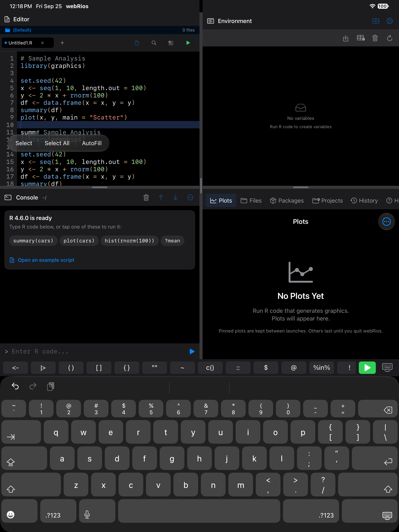Switch to the Projects tab
Screen dimensions: 399x532
pos(327,201)
